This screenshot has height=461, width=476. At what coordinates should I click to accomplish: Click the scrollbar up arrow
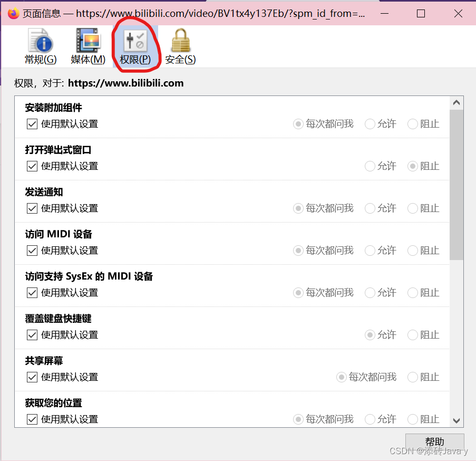tap(456, 103)
